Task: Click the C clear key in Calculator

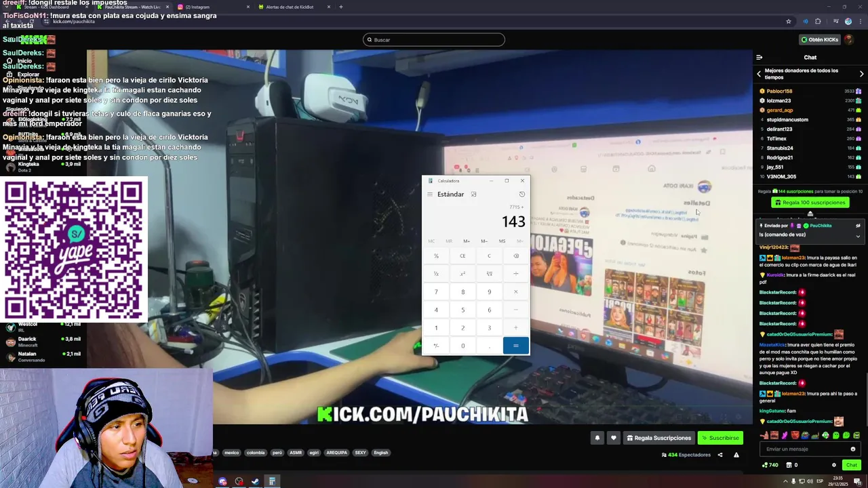Action: 489,256
